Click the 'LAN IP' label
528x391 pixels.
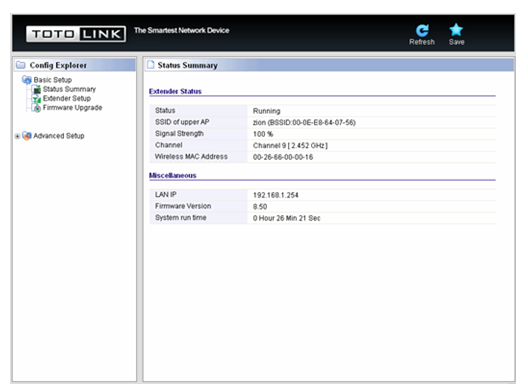[x=166, y=194]
